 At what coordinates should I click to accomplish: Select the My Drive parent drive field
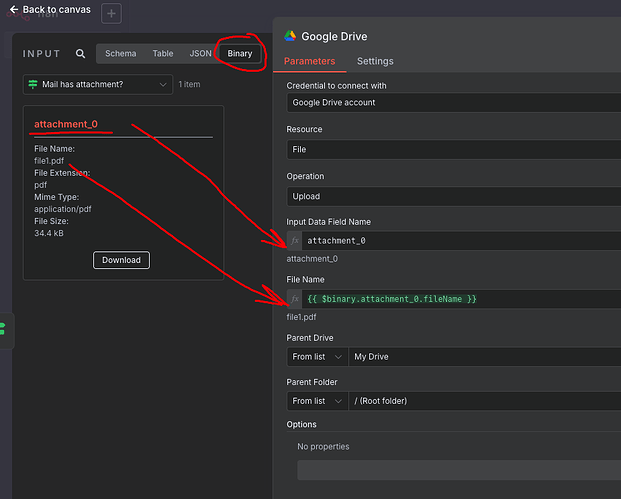click(x=485, y=357)
